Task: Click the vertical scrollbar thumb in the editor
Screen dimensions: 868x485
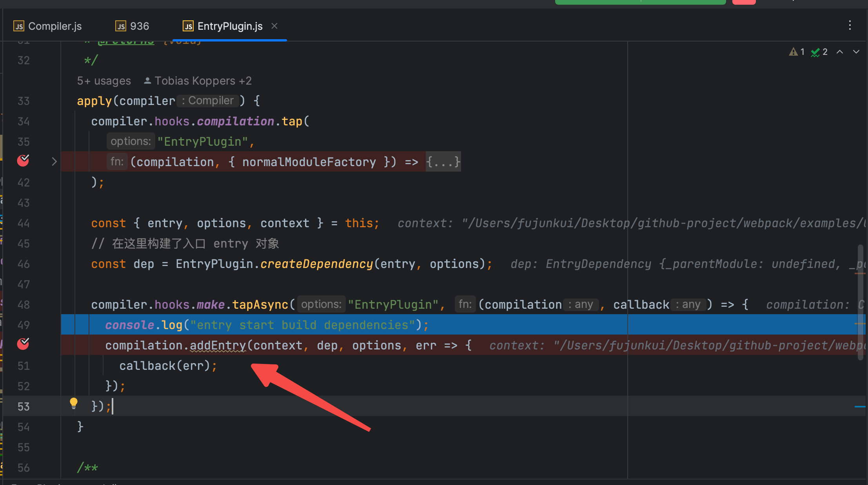Action: click(x=860, y=302)
